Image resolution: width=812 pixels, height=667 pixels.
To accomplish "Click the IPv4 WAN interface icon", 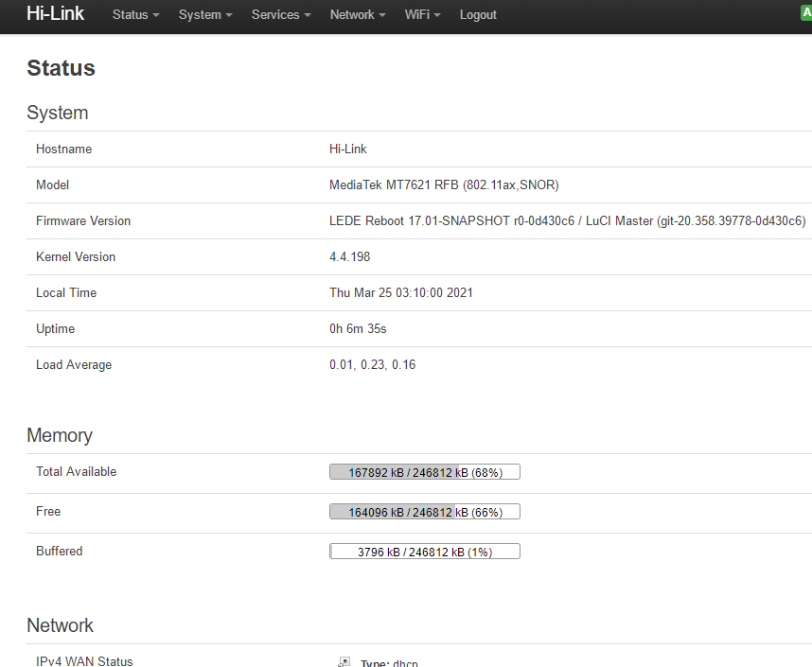I will click(x=344, y=662).
